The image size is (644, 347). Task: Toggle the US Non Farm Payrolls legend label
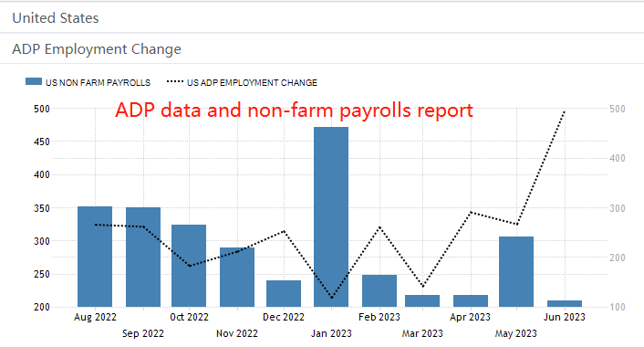98,82
